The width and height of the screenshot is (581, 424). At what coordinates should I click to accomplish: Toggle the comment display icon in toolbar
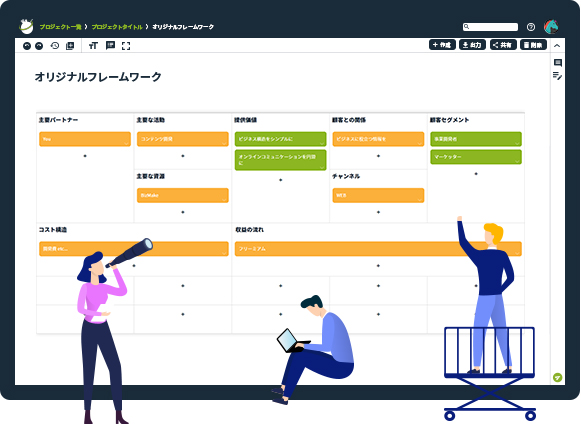(110, 46)
